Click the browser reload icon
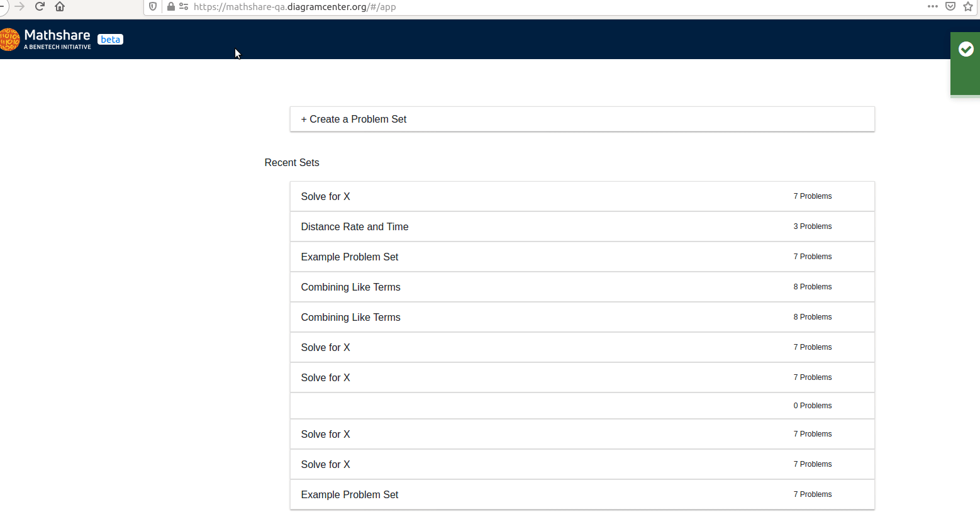The height and width of the screenshot is (529, 980). tap(40, 6)
